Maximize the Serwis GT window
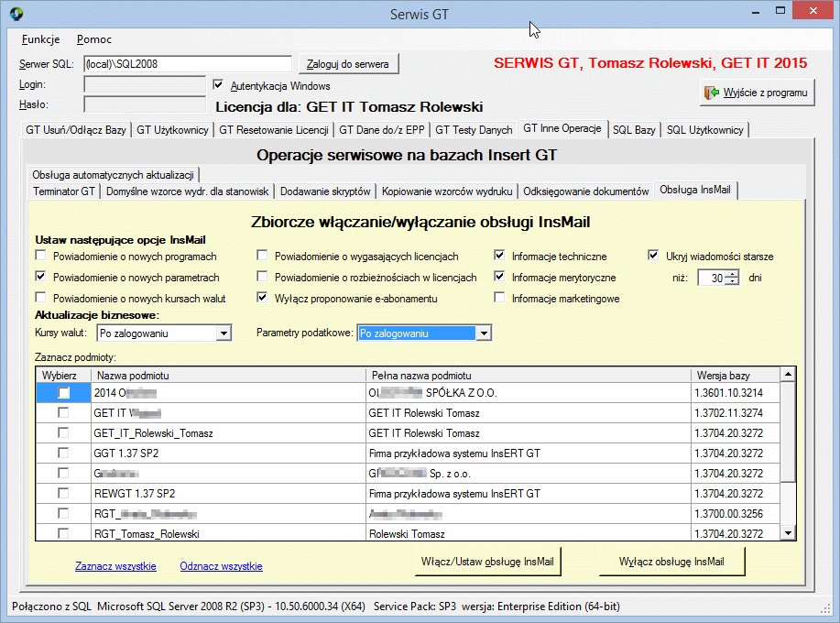The height and width of the screenshot is (623, 840). click(780, 11)
